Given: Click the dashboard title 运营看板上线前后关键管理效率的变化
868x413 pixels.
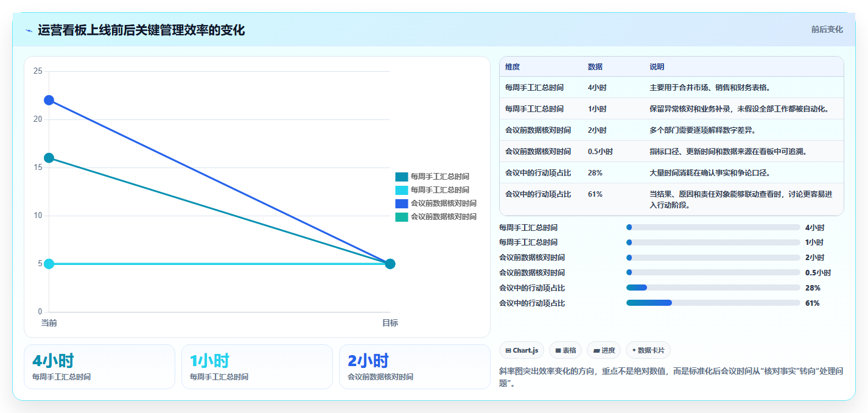Looking at the screenshot, I should click(x=141, y=30).
